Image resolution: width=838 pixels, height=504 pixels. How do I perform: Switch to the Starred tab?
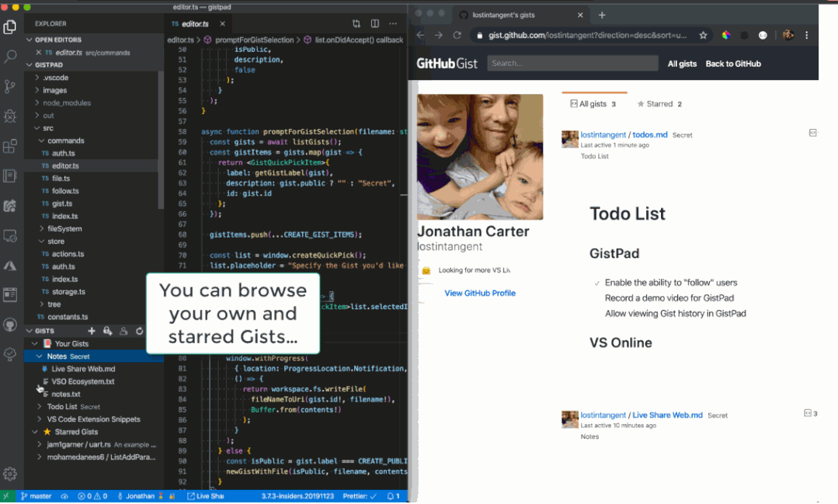[x=659, y=104]
